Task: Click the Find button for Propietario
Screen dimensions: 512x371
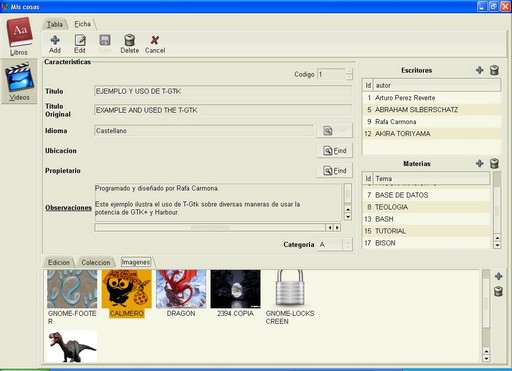Action: [x=335, y=171]
